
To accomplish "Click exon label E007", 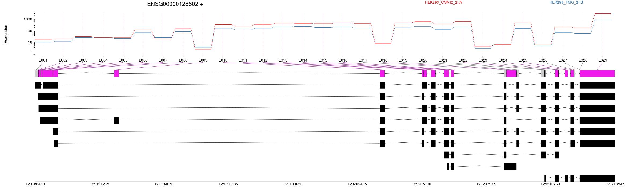I will coord(163,60).
